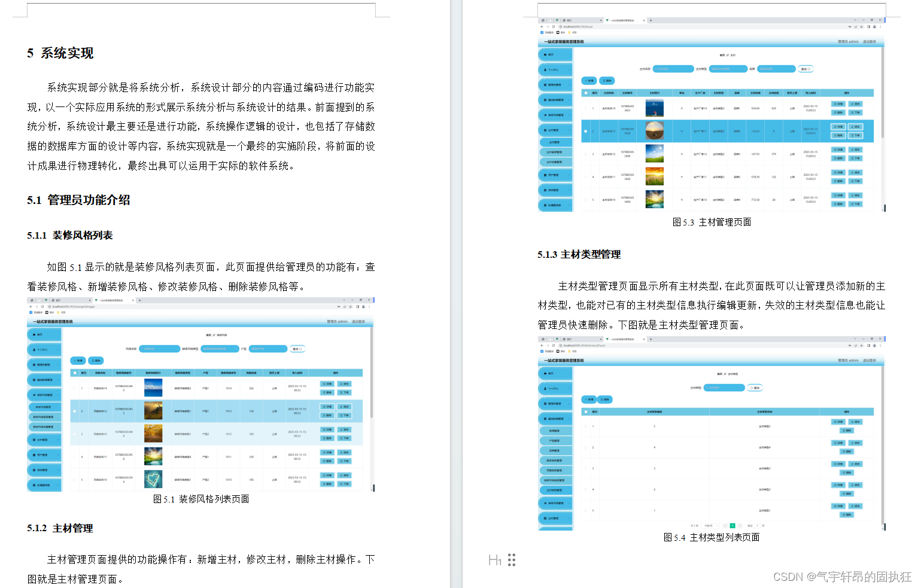Click 退出登录 link in figure 5.3 header
This screenshot has height=588, width=921.
869,42
